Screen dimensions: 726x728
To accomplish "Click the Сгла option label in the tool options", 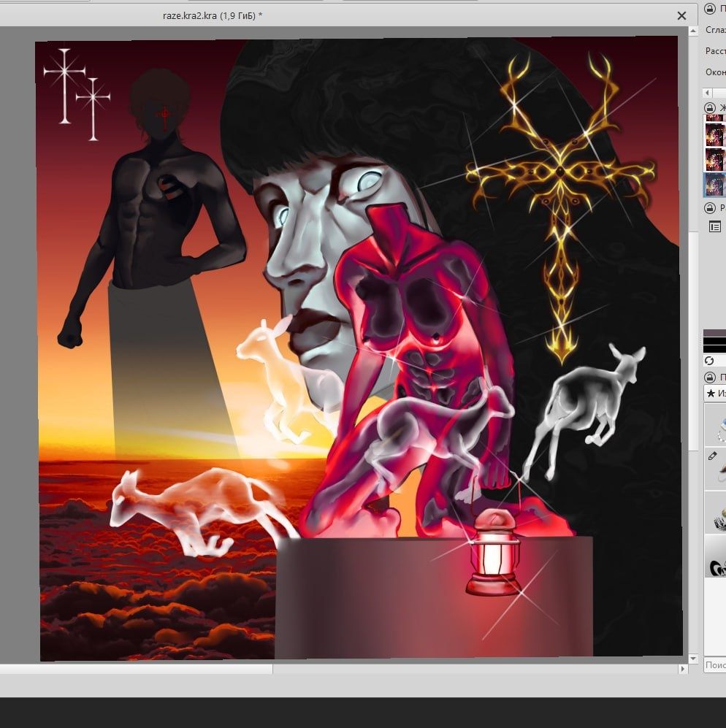I will coord(715,30).
